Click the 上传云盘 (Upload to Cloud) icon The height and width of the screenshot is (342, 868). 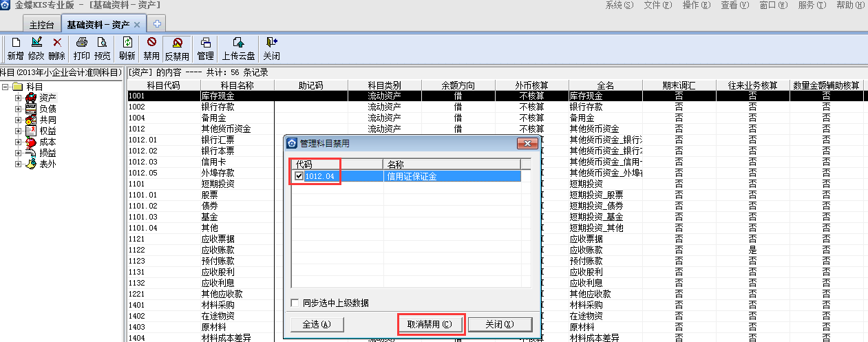pyautogui.click(x=238, y=48)
